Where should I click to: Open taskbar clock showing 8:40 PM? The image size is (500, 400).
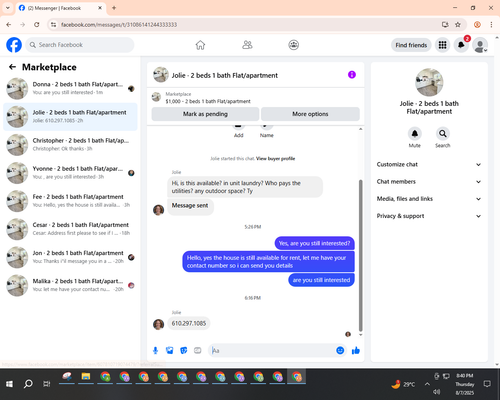pyautogui.click(x=465, y=384)
